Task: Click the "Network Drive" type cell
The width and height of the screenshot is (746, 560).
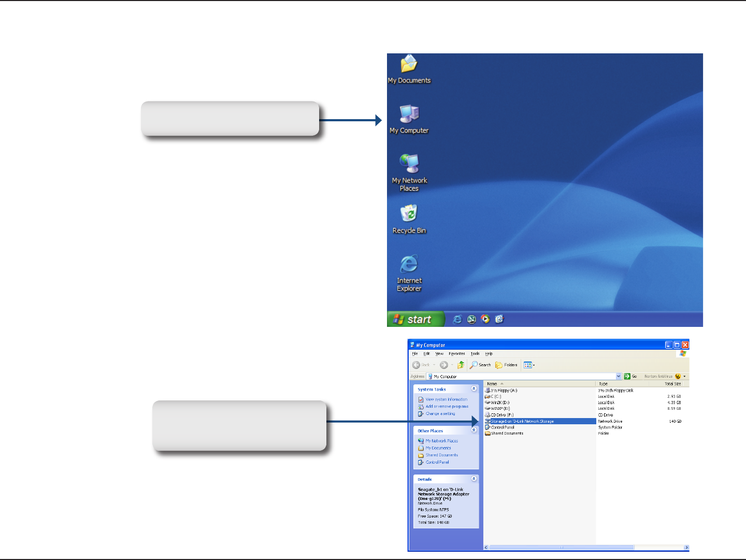Action: point(610,422)
